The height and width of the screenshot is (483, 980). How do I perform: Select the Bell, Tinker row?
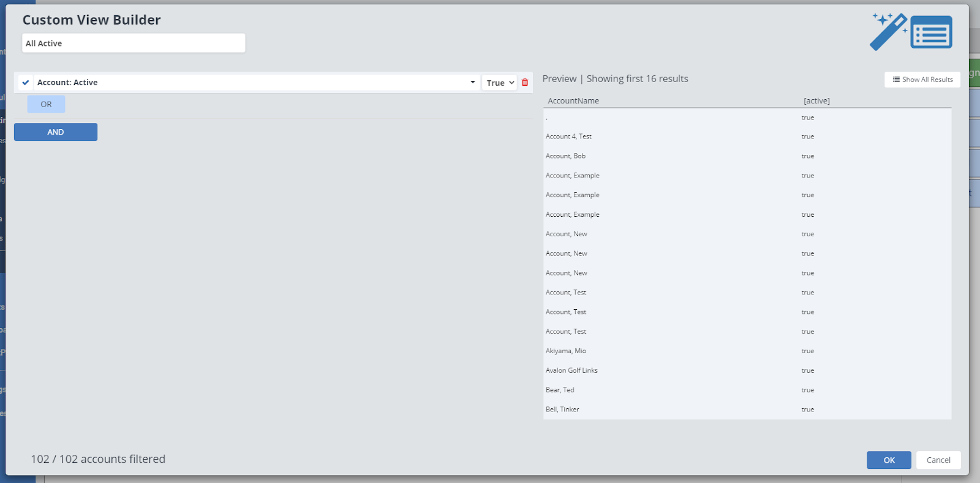tap(562, 410)
